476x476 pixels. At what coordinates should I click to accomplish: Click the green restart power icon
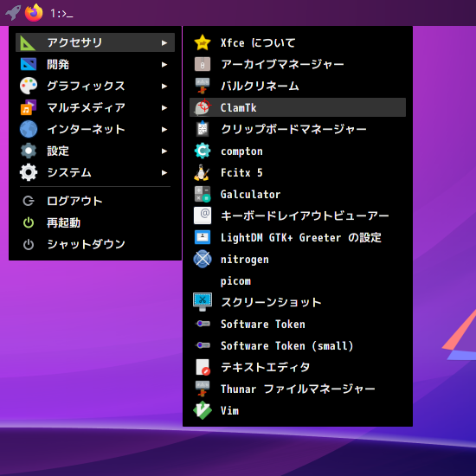[29, 222]
